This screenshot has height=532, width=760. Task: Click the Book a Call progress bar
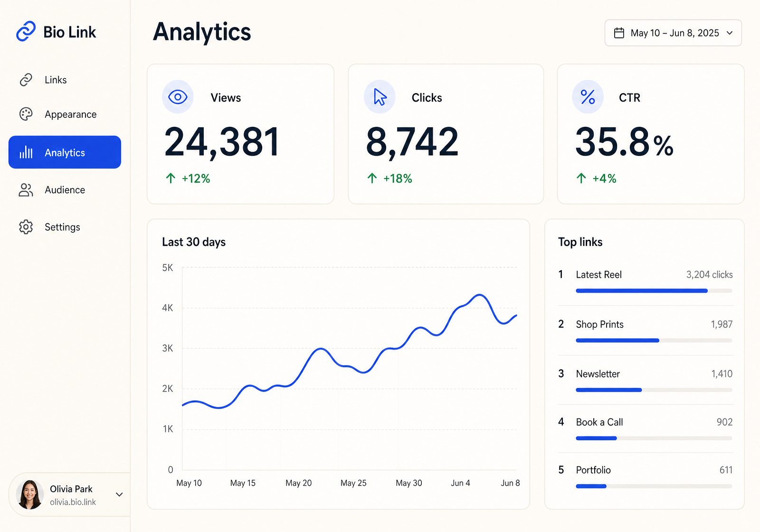click(x=654, y=438)
